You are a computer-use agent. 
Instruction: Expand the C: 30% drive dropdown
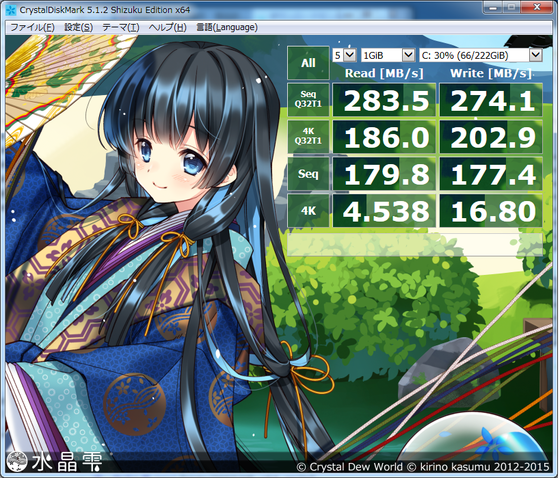pyautogui.click(x=481, y=55)
